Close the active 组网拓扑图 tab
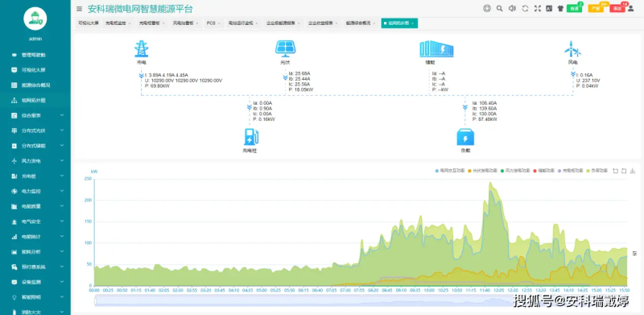644x315 pixels. (412, 23)
